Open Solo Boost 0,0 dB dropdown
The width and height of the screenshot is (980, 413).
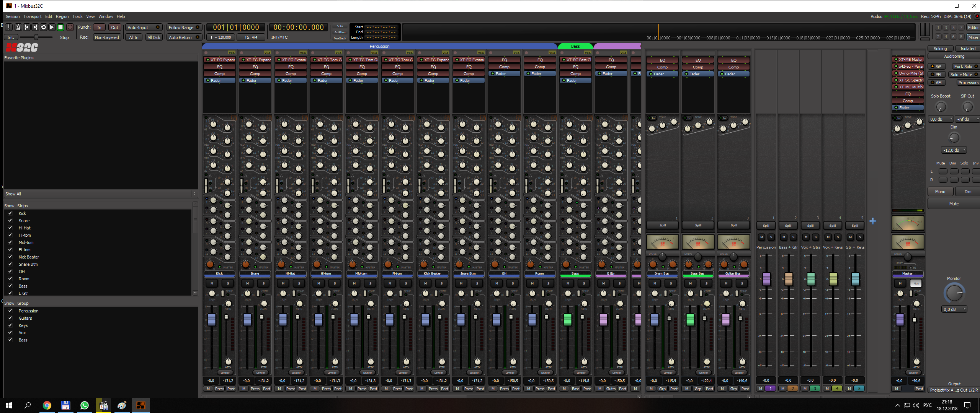click(x=941, y=119)
